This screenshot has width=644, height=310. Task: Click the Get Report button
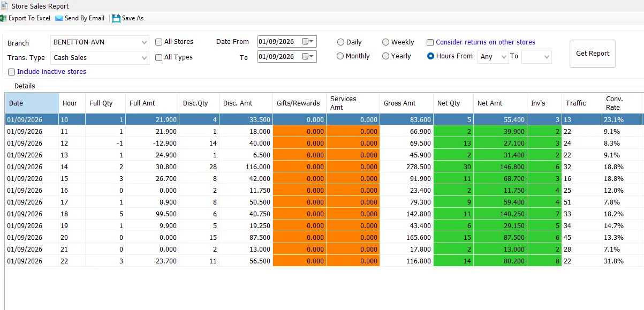(x=592, y=54)
